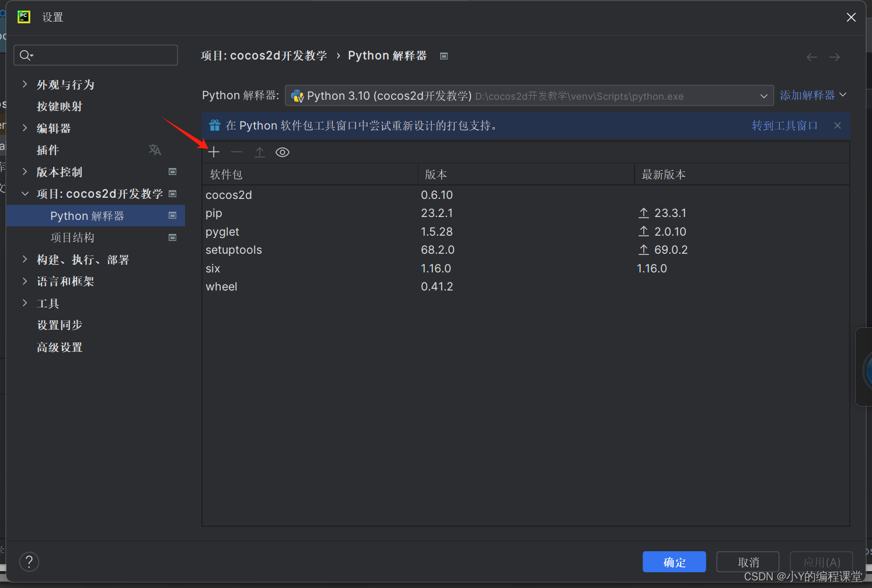Select pyglet package row

[525, 232]
